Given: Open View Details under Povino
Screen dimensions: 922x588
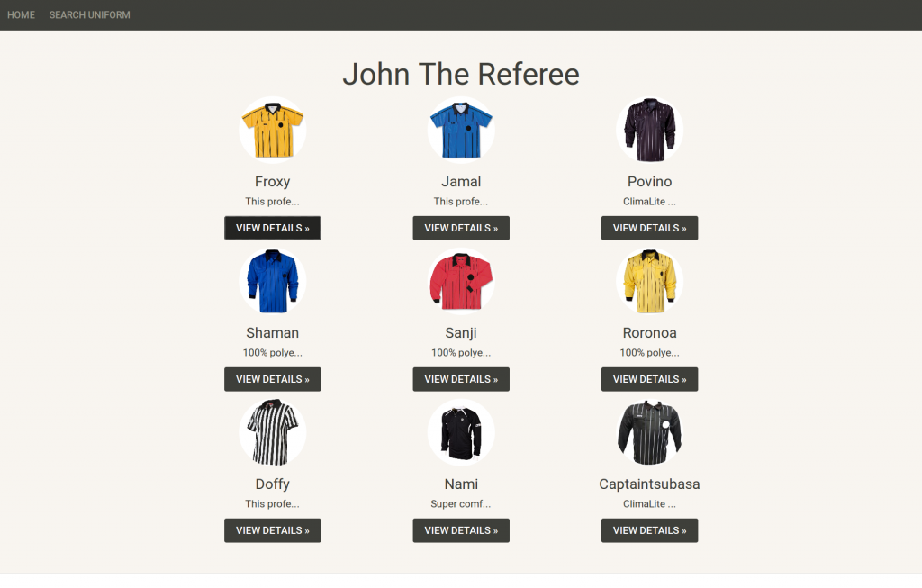Looking at the screenshot, I should tap(649, 228).
